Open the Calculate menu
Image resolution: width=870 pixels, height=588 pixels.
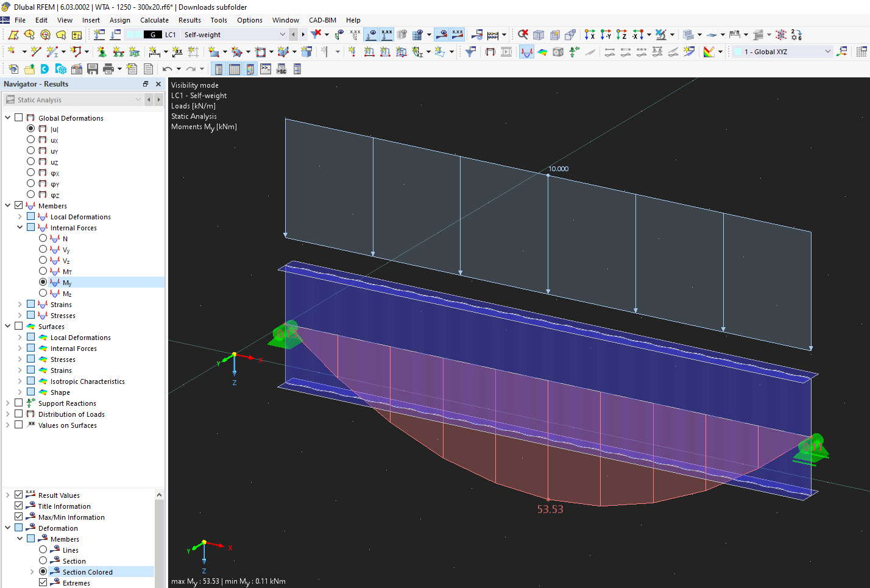pos(154,20)
